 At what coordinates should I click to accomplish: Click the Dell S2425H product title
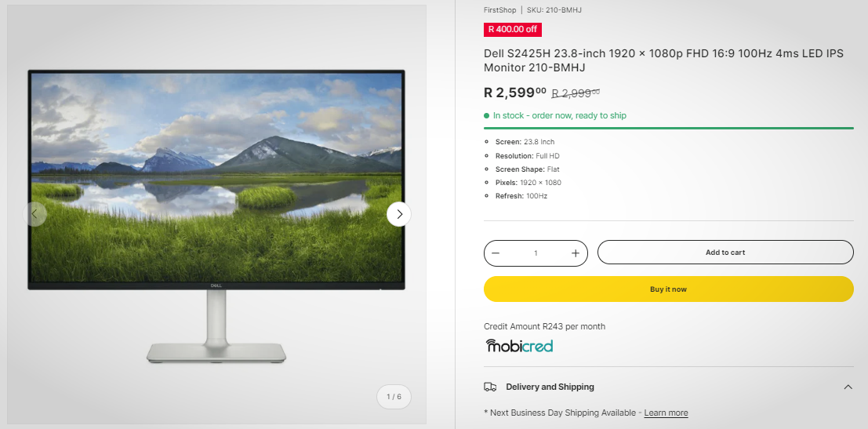click(663, 60)
